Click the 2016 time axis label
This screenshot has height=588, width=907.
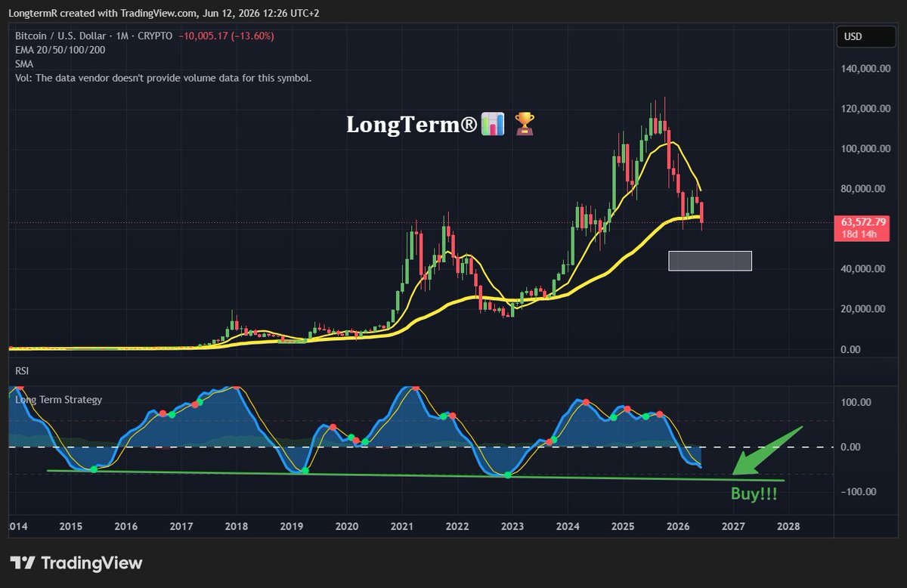point(125,526)
